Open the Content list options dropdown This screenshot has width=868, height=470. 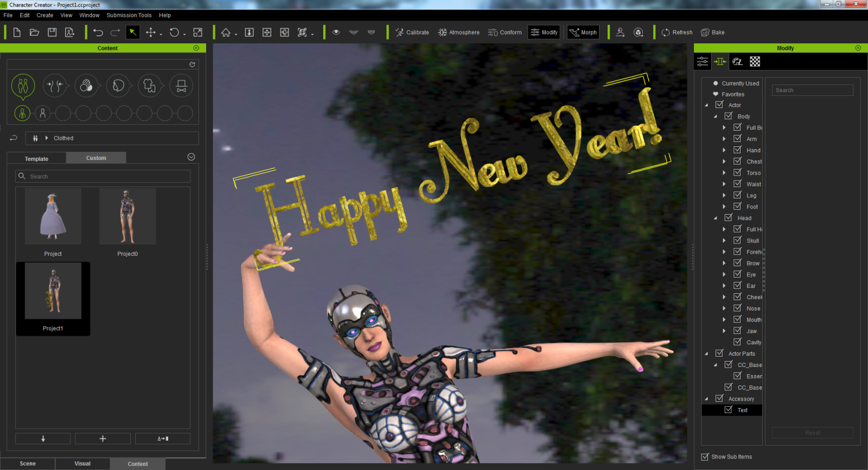(x=191, y=157)
